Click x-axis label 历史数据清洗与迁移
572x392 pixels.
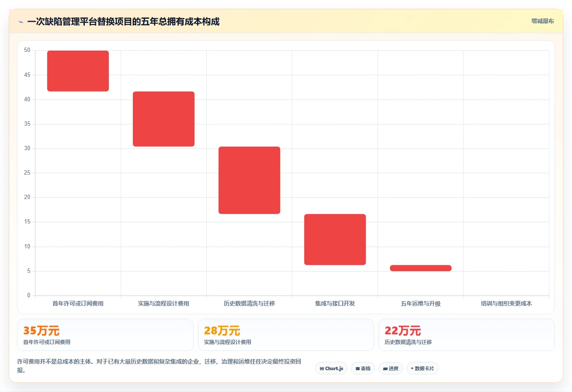[249, 303]
